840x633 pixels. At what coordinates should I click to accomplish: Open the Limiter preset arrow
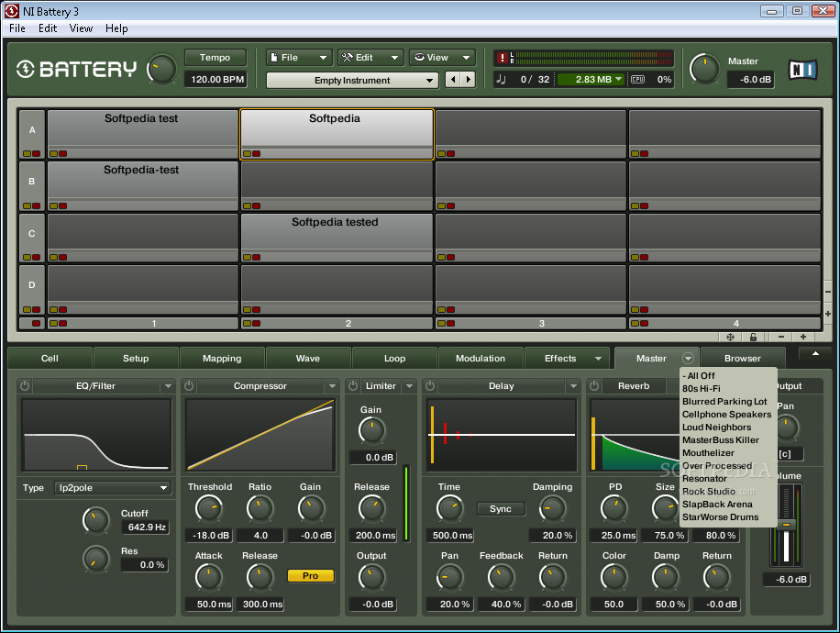pos(409,386)
